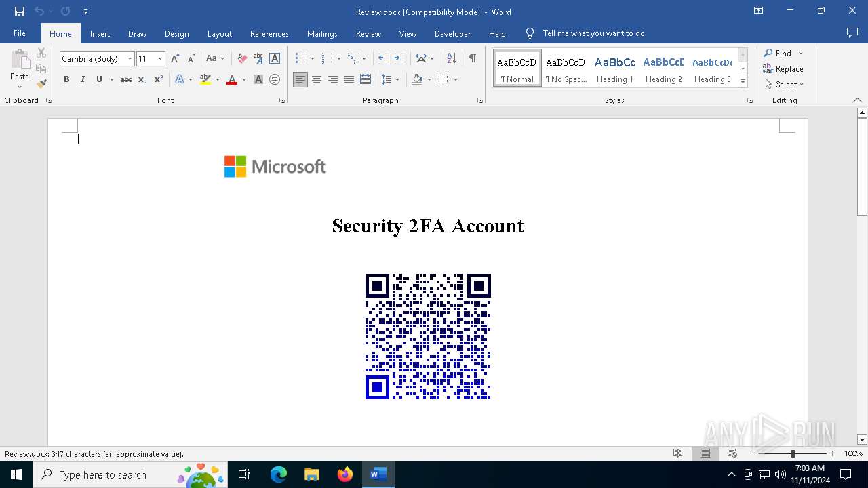Open Firefox from the taskbar

tap(345, 474)
